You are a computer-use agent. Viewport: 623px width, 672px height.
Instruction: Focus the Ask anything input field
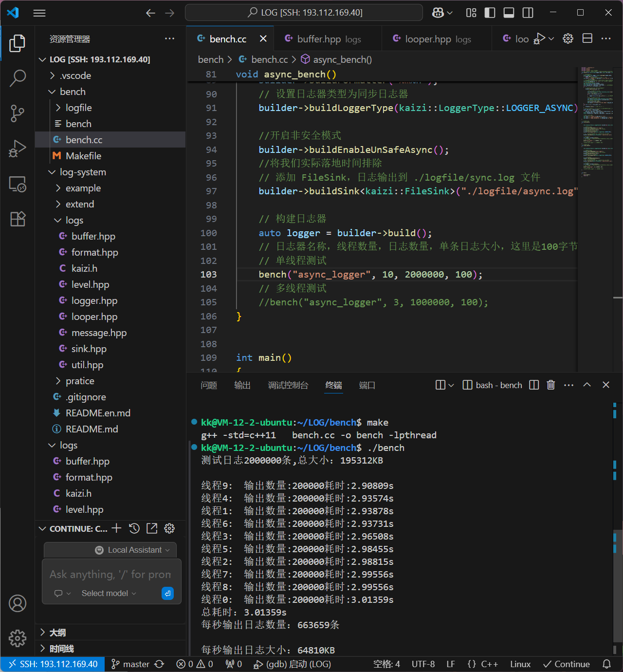(110, 575)
